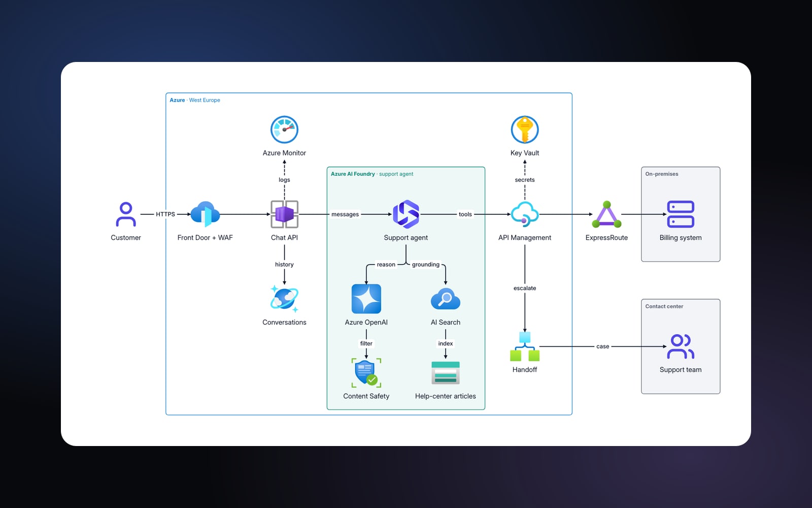Image resolution: width=812 pixels, height=508 pixels.
Task: Select the 'logs' connector label
Action: pos(284,180)
